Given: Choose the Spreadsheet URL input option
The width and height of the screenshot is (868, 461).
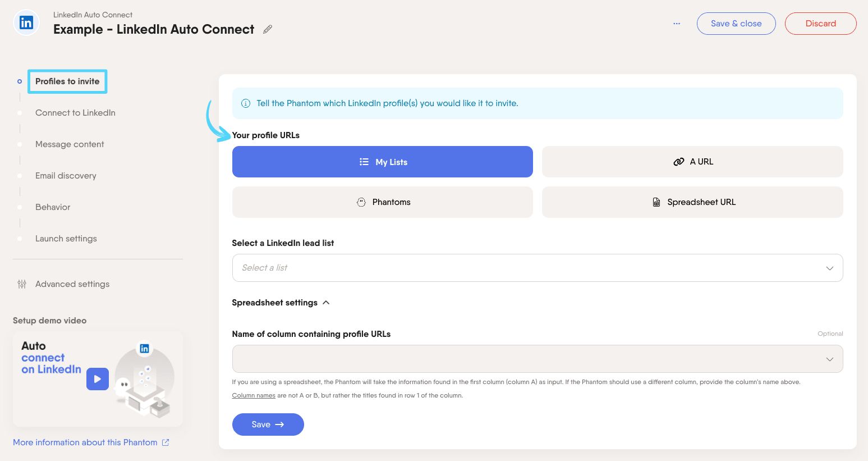Looking at the screenshot, I should pyautogui.click(x=692, y=202).
